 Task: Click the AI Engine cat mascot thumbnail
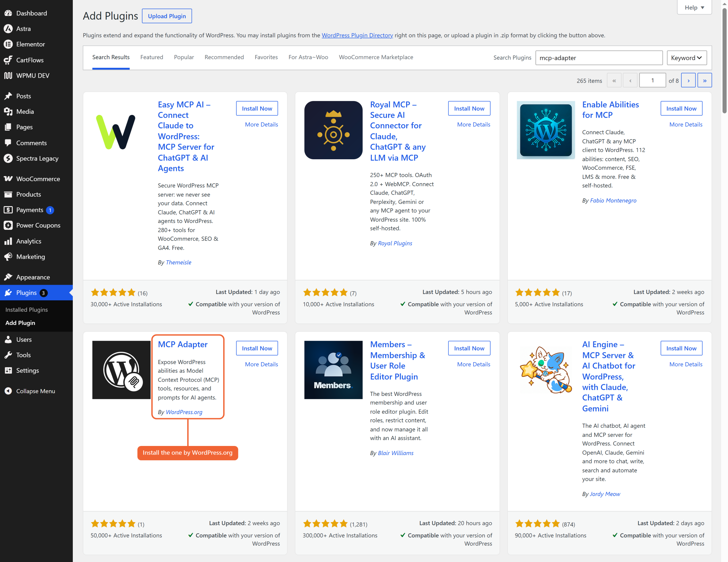click(x=546, y=370)
